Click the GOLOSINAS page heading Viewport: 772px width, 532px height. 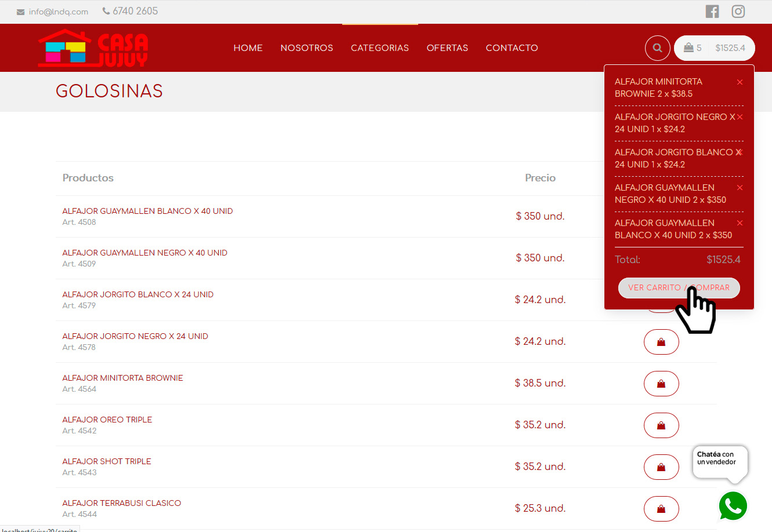pyautogui.click(x=109, y=91)
